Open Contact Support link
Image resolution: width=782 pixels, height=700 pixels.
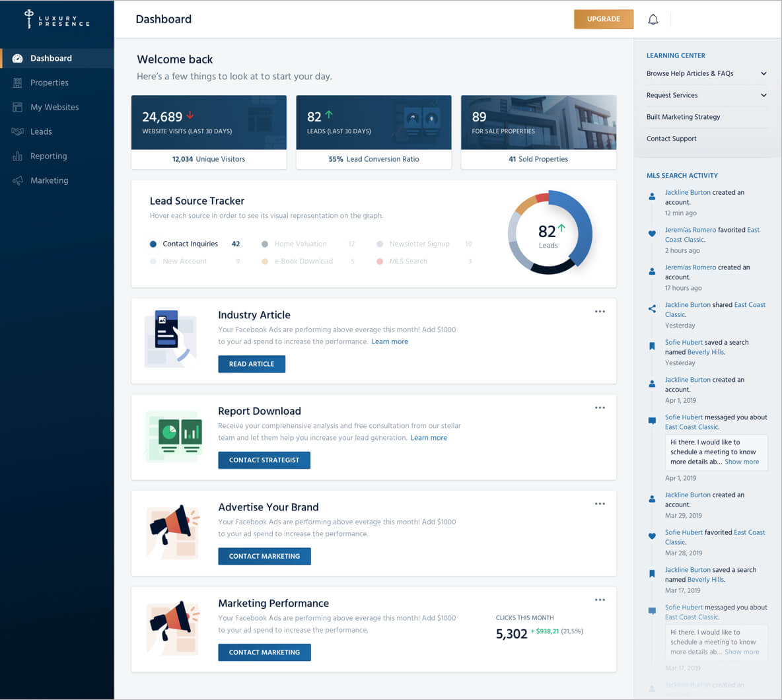click(x=671, y=139)
